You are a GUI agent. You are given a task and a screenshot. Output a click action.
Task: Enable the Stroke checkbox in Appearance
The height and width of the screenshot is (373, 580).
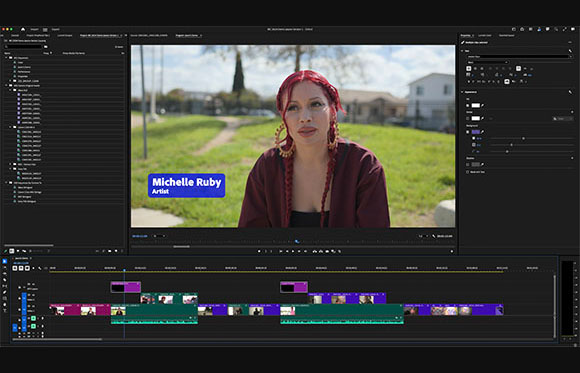[468, 118]
